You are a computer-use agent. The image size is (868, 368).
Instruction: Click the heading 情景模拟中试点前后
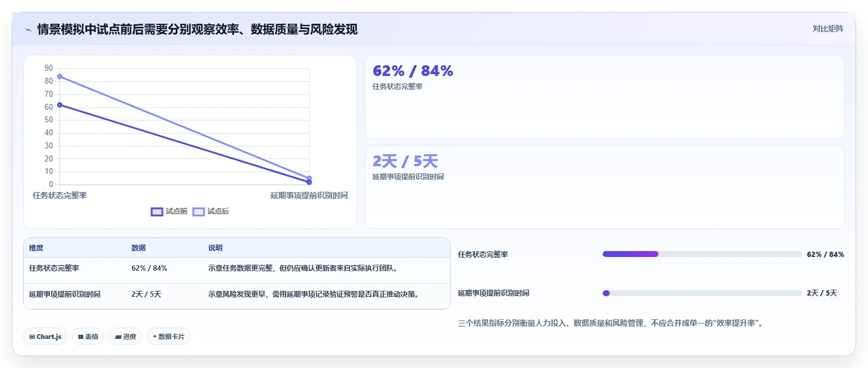pos(197,29)
